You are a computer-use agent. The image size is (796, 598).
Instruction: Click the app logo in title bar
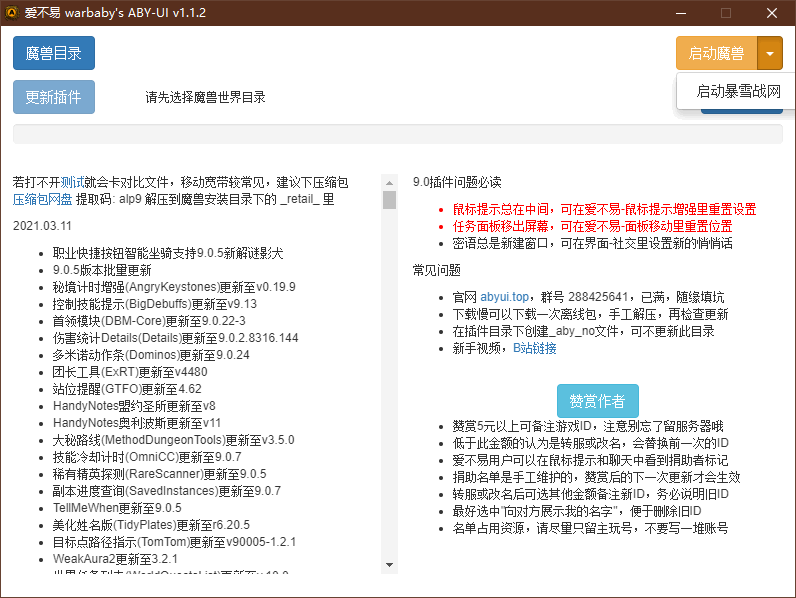coord(12,13)
